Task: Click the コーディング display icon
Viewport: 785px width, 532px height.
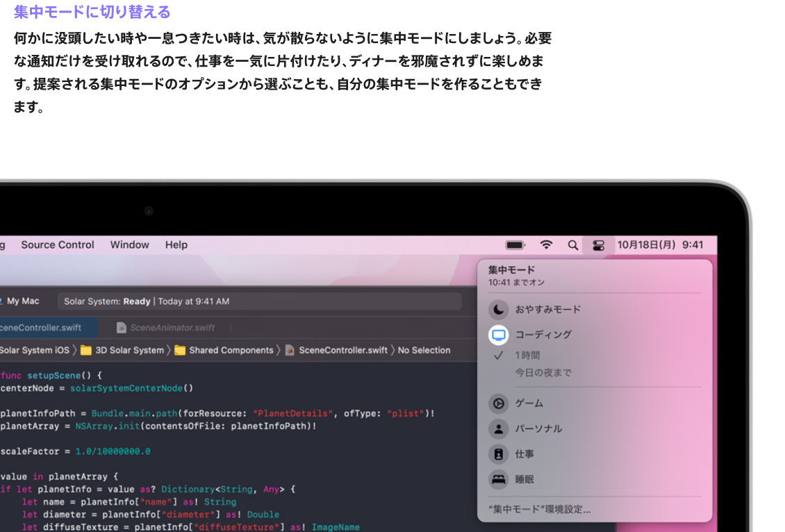Action: tap(499, 335)
